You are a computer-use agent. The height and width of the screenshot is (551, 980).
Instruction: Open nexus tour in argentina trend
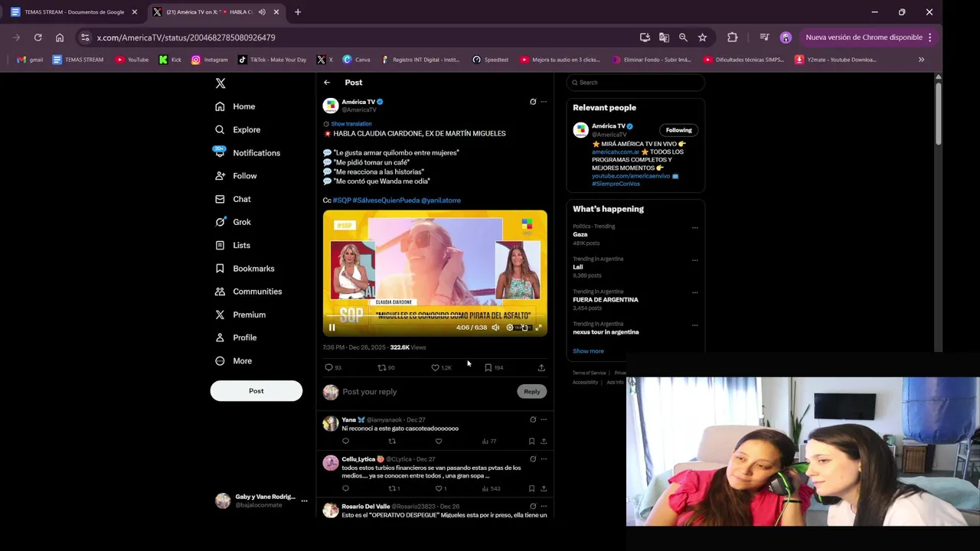pos(606,332)
